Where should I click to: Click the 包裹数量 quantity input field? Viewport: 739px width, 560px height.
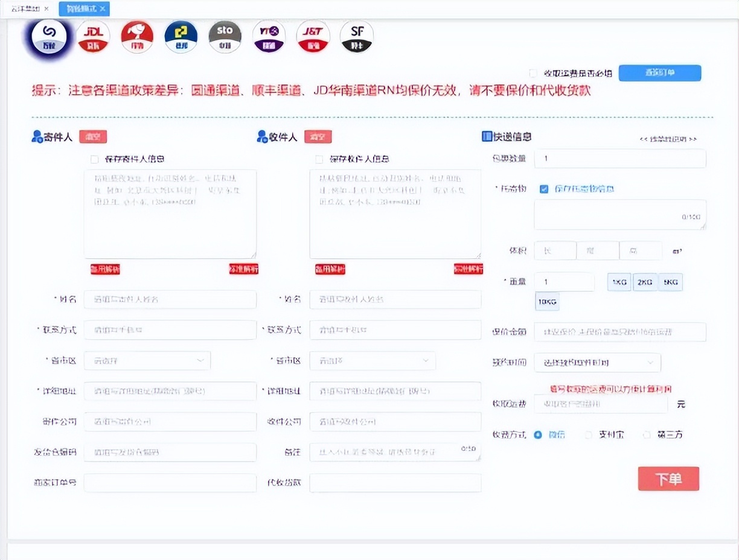tap(620, 158)
